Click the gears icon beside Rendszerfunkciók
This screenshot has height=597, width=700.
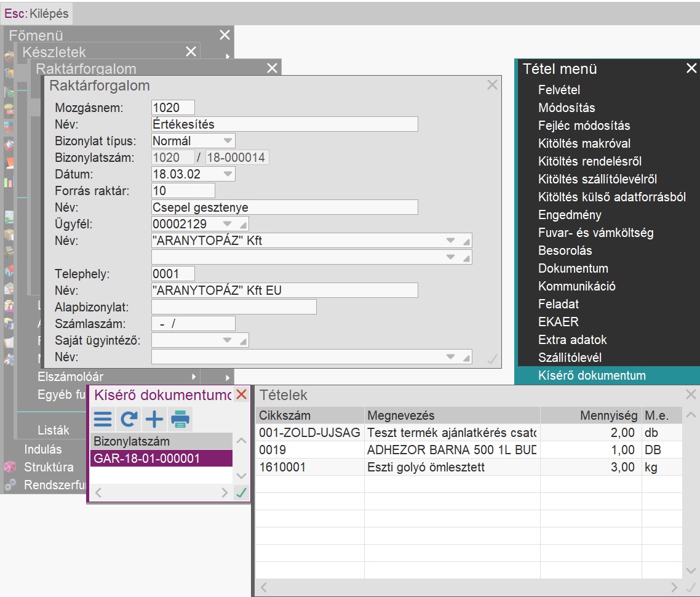click(x=9, y=485)
